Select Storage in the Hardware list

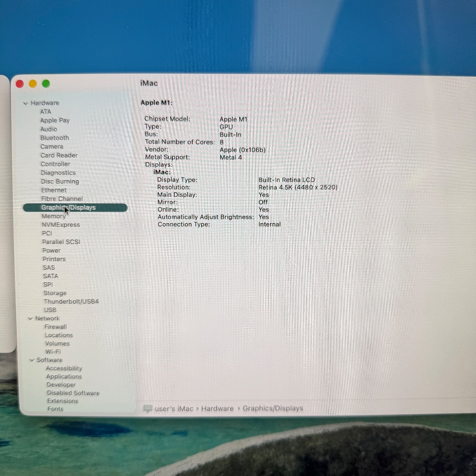click(x=55, y=293)
